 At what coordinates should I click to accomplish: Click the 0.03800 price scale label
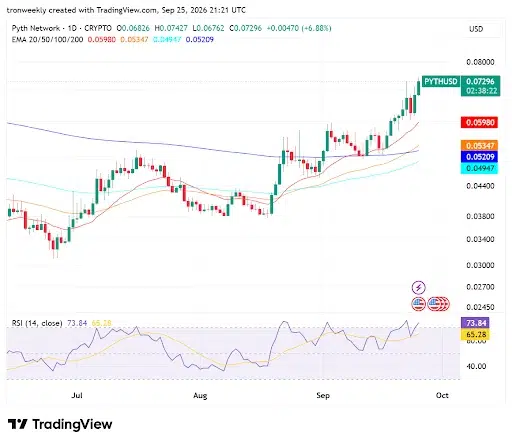coord(480,216)
